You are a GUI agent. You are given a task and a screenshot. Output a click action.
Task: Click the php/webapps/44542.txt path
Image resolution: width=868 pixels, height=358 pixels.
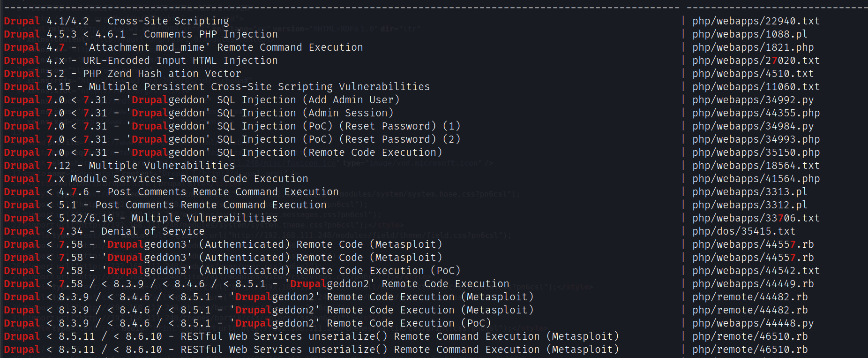[756, 271]
